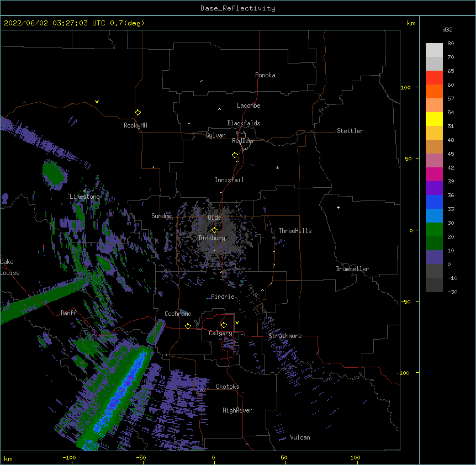The image size is (476, 465).
Task: Select the green 30-20 dBZ legend swatch
Action: click(x=434, y=230)
